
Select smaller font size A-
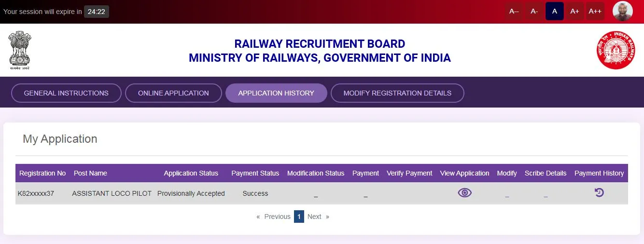534,11
